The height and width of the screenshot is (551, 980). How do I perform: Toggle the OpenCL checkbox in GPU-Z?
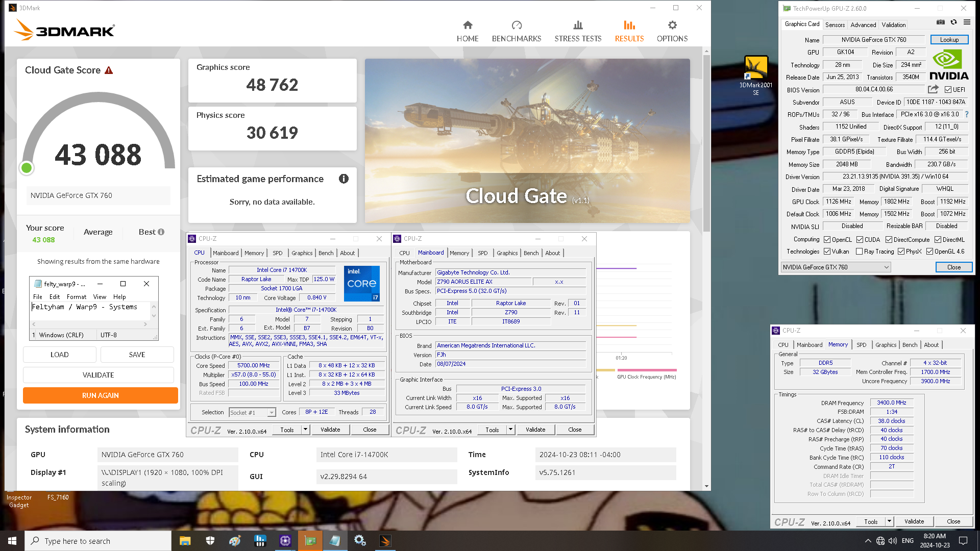coord(827,239)
